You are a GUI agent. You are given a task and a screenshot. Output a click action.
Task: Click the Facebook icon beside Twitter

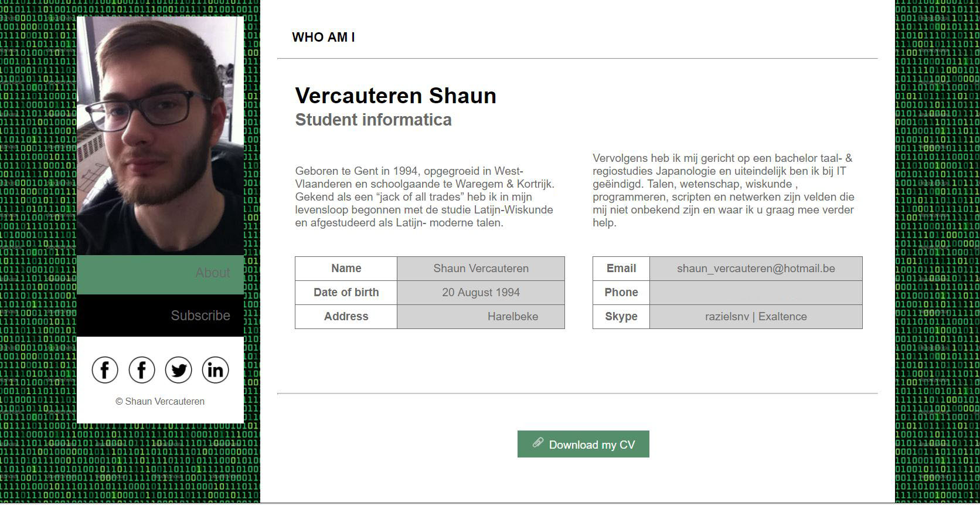tap(142, 370)
